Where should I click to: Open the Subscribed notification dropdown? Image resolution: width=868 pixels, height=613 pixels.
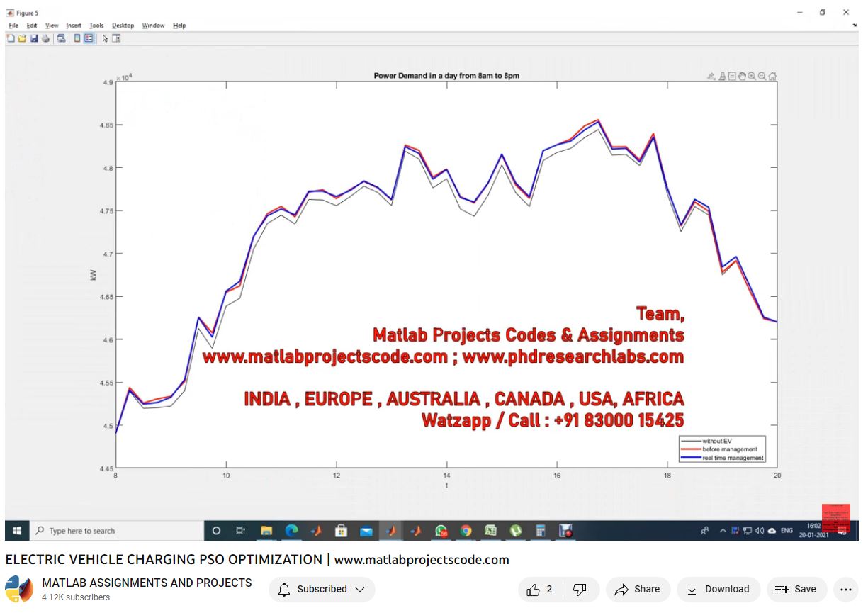click(322, 589)
